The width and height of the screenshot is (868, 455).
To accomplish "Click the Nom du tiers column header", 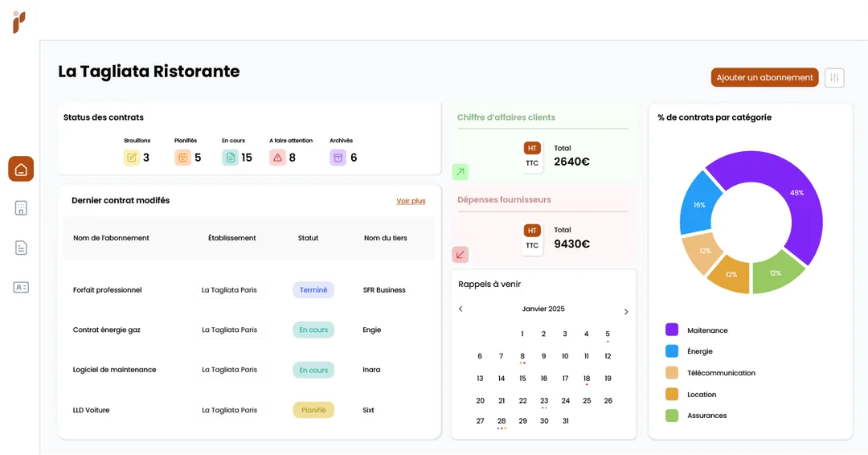I will [385, 238].
